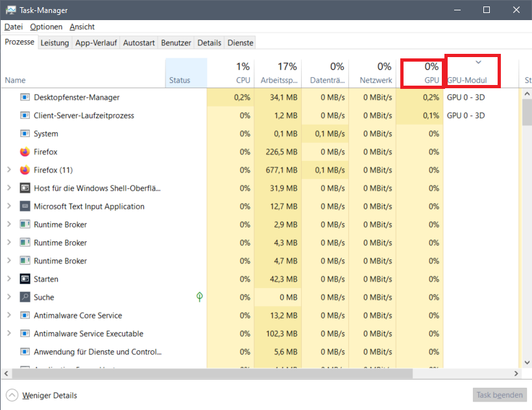Screen dimensions: 532x410
Task: Select the Prozesse tab
Action: point(19,42)
